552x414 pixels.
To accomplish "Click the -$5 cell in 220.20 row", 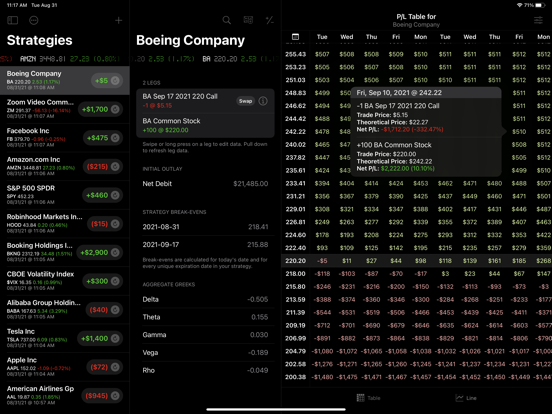I will pos(322,261).
